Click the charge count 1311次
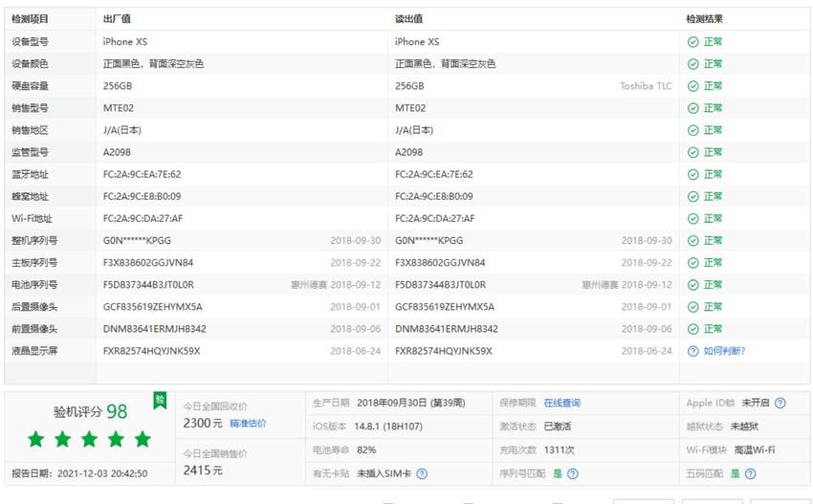The height and width of the screenshot is (504, 813). 559,450
